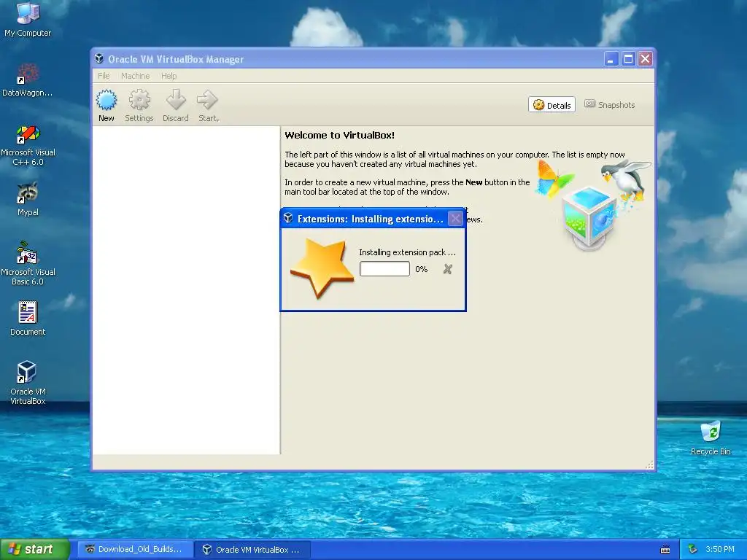This screenshot has width=747, height=560.
Task: Click the 3:50 PM clock
Action: pos(720,549)
